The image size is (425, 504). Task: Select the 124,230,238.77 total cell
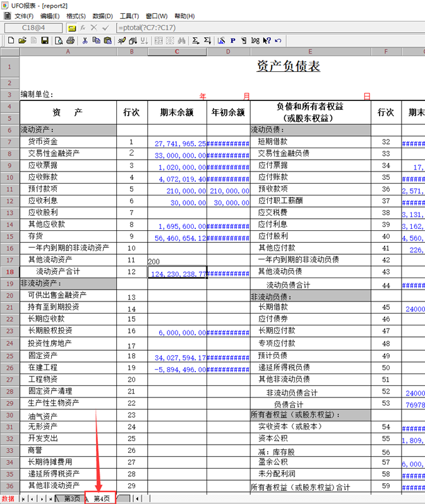tap(177, 273)
